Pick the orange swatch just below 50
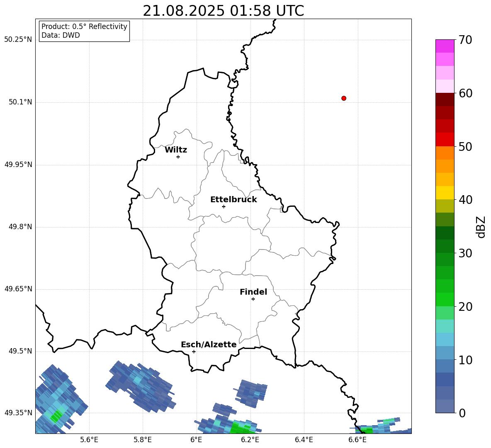The width and height of the screenshot is (491, 448). [445, 153]
